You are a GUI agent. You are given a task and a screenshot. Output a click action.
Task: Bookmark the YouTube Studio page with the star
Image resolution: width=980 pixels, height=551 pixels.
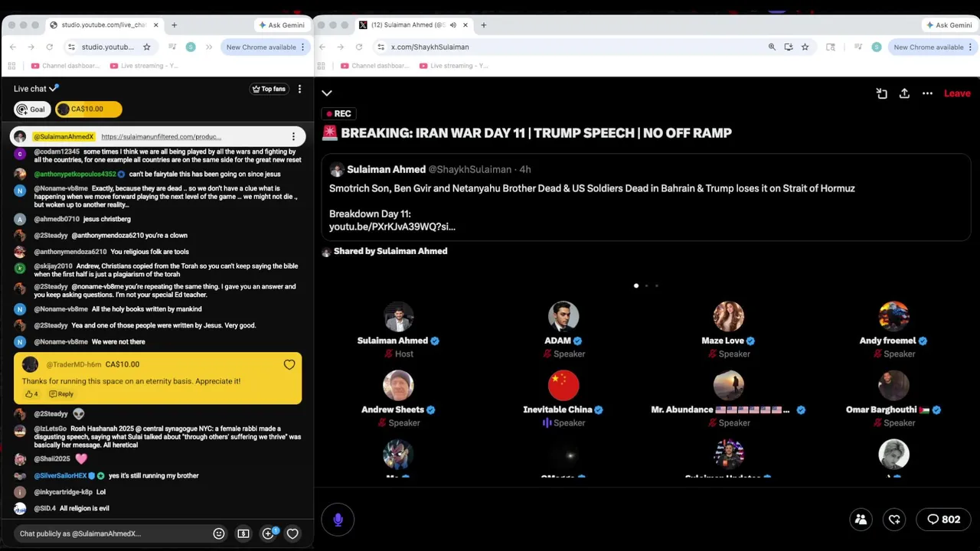[146, 47]
